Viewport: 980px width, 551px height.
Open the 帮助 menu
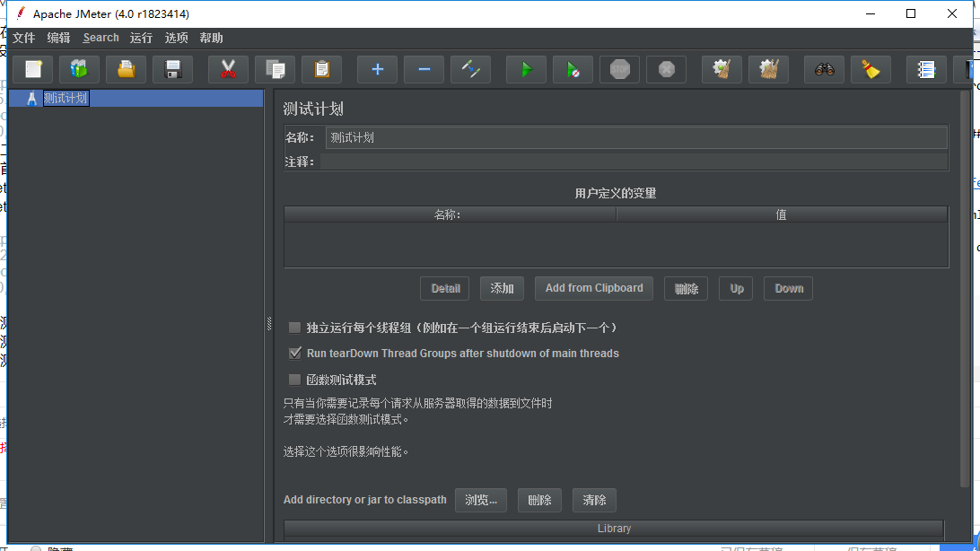point(211,38)
